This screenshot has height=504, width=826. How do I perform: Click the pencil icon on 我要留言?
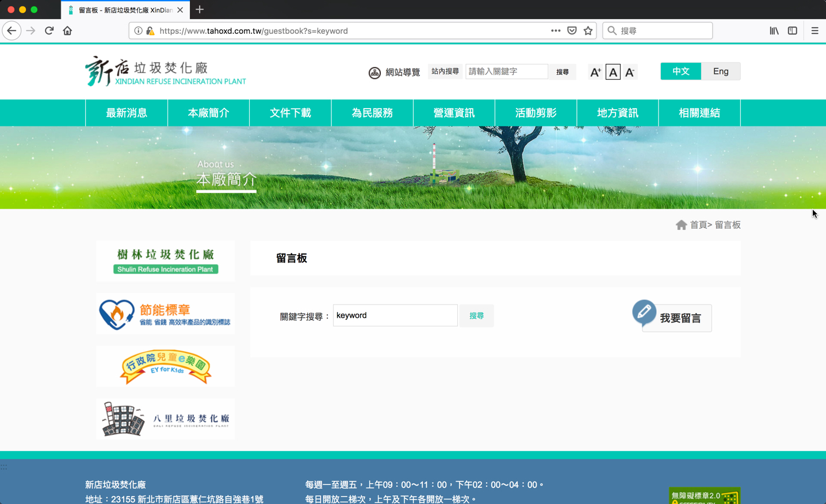(644, 312)
